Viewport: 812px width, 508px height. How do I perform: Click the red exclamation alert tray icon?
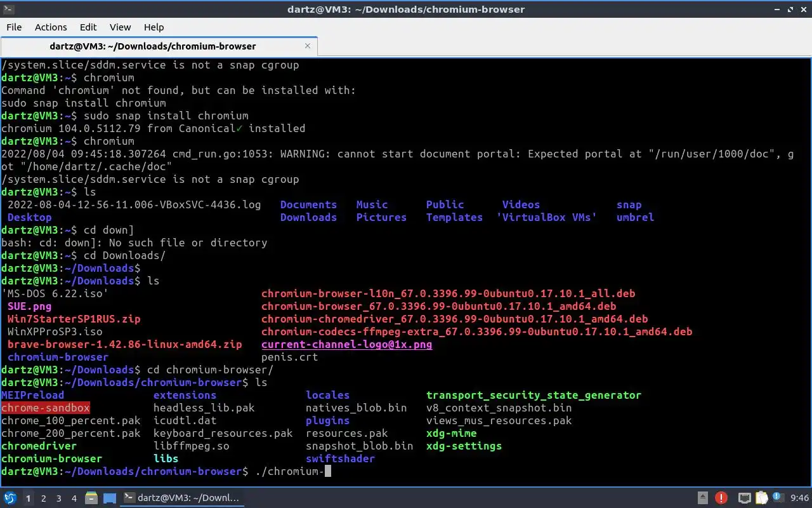coord(721,498)
